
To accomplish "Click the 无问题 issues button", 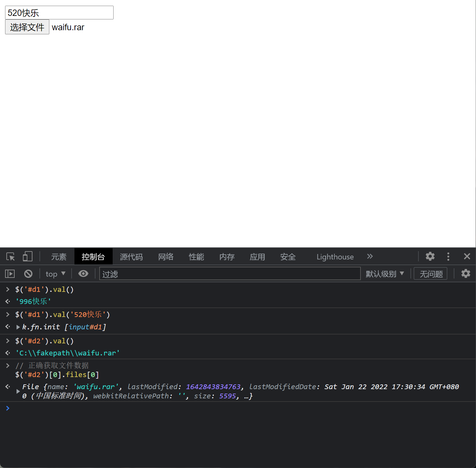I will 430,274.
